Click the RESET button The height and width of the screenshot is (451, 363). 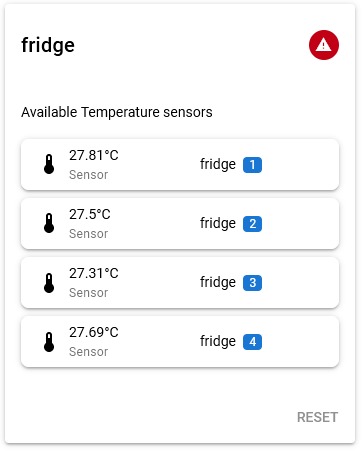[317, 417]
